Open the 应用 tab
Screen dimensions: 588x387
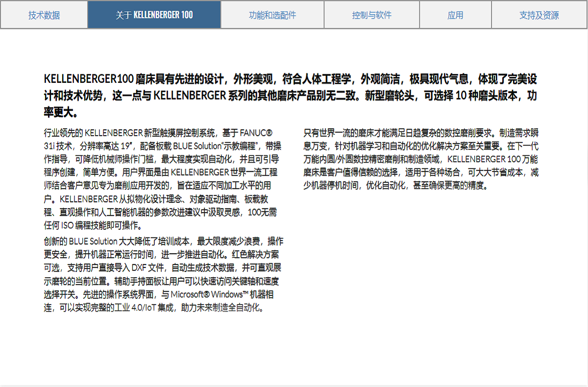pyautogui.click(x=455, y=15)
